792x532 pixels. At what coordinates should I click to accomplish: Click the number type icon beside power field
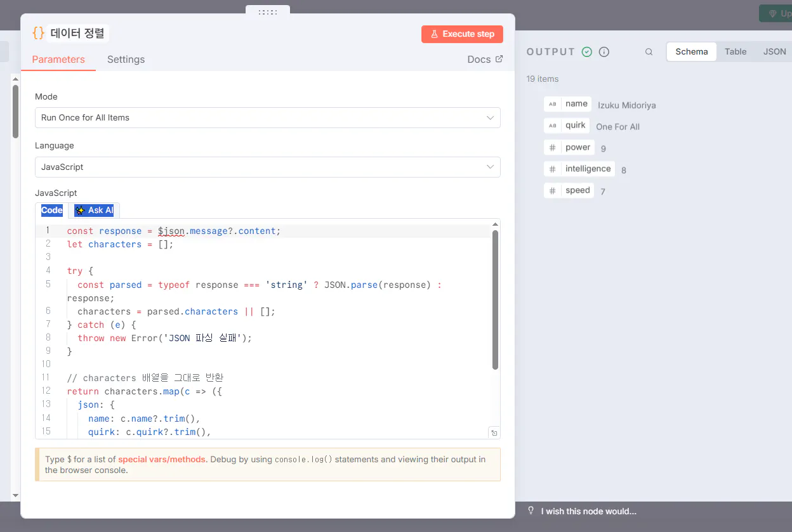553,148
